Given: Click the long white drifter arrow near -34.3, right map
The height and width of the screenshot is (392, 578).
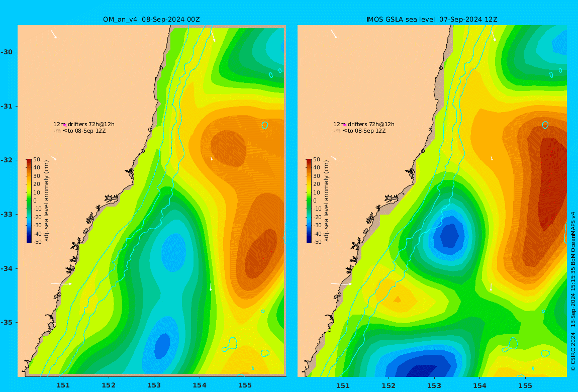Looking at the screenshot, I should coord(341,283).
